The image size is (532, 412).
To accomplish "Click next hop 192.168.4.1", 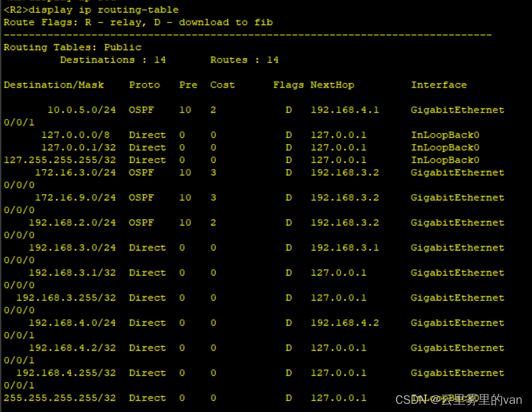I will tap(345, 110).
